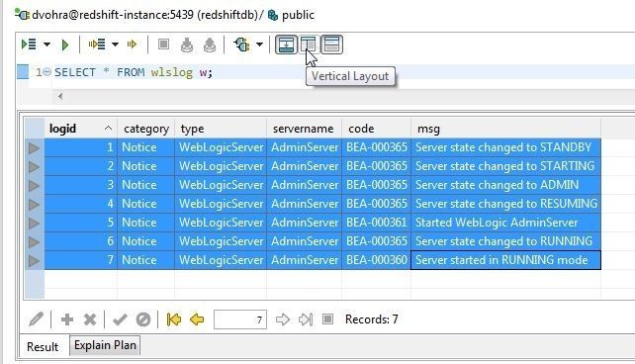Click into the SQL editor SELECT statement
This screenshot has width=635, height=364.
point(134,72)
